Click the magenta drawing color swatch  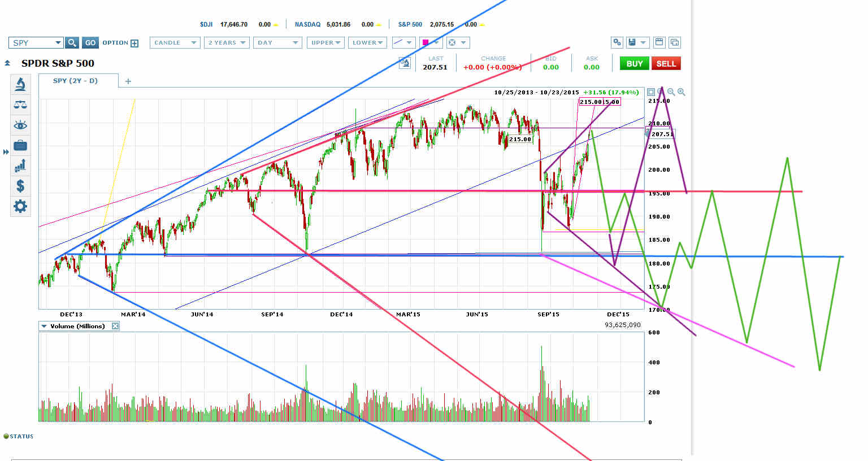[x=426, y=42]
